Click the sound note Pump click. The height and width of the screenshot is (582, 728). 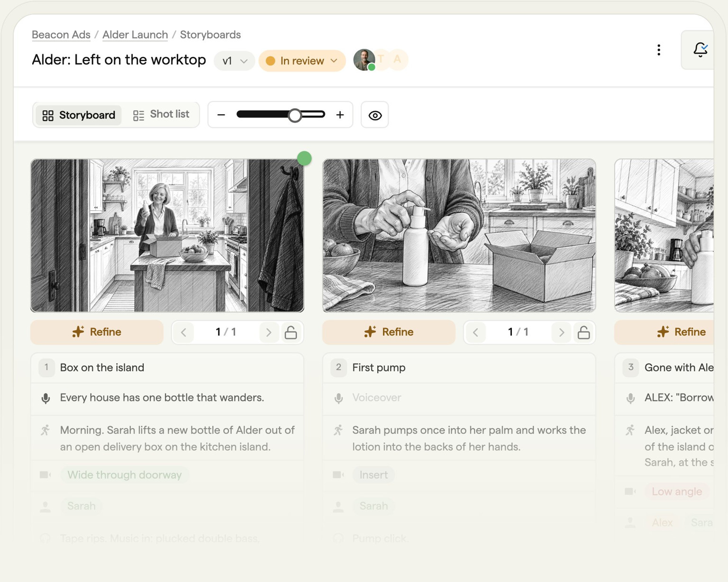click(x=380, y=538)
